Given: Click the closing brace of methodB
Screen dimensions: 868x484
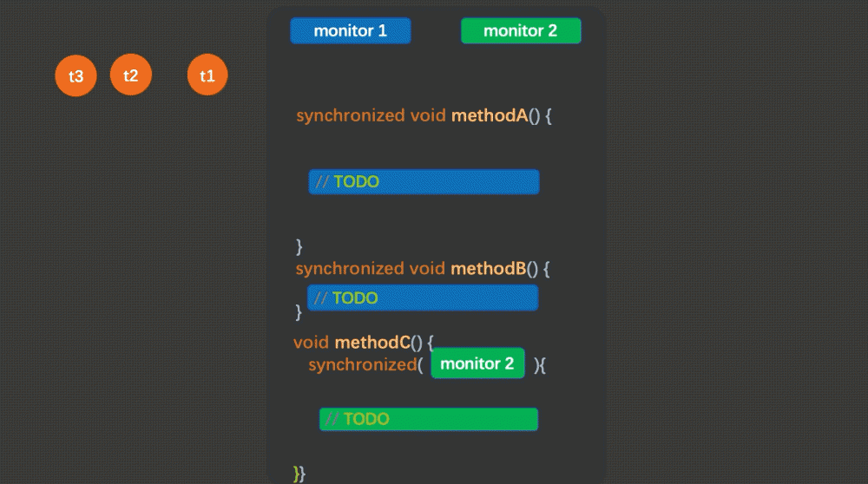Looking at the screenshot, I should 299,310.
